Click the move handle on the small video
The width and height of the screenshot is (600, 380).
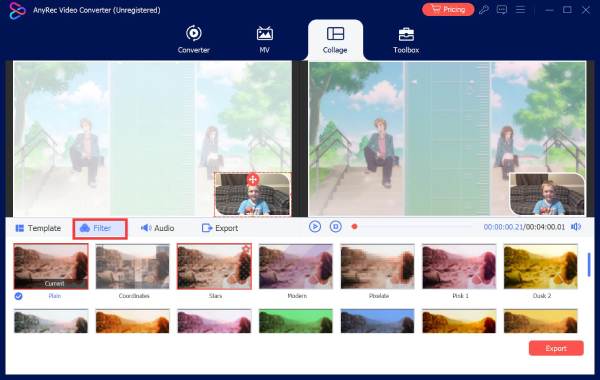(x=253, y=179)
